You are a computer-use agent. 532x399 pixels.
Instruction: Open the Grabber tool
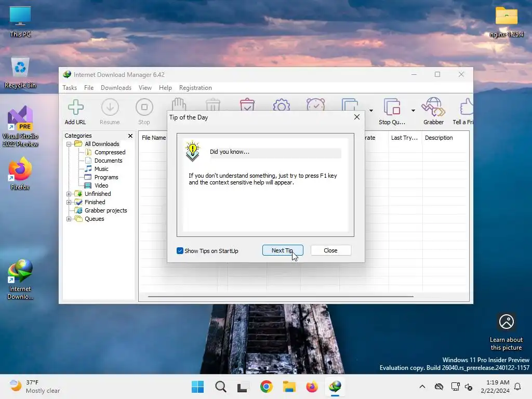[433, 112]
